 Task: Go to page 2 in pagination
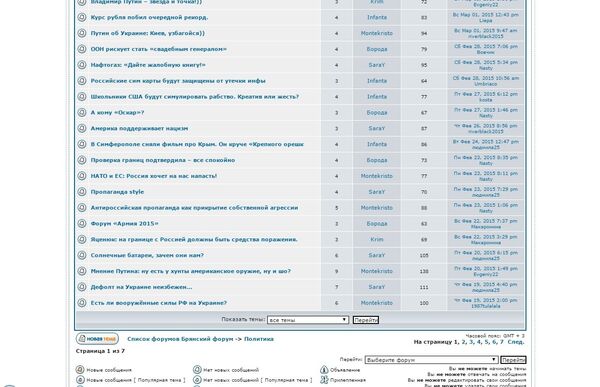tap(463, 342)
